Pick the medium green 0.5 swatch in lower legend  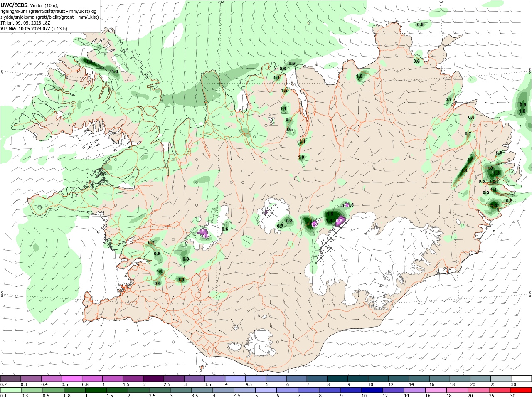point(53,390)
